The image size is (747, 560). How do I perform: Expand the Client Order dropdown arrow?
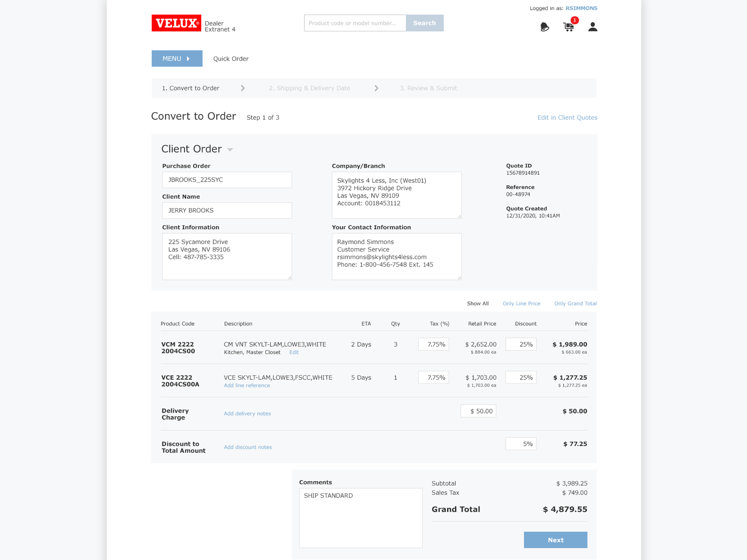click(230, 150)
